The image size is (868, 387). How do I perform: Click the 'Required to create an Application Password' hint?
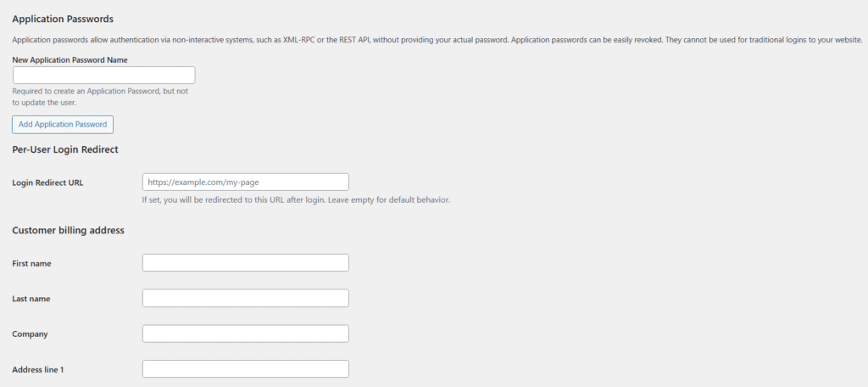pyautogui.click(x=100, y=91)
